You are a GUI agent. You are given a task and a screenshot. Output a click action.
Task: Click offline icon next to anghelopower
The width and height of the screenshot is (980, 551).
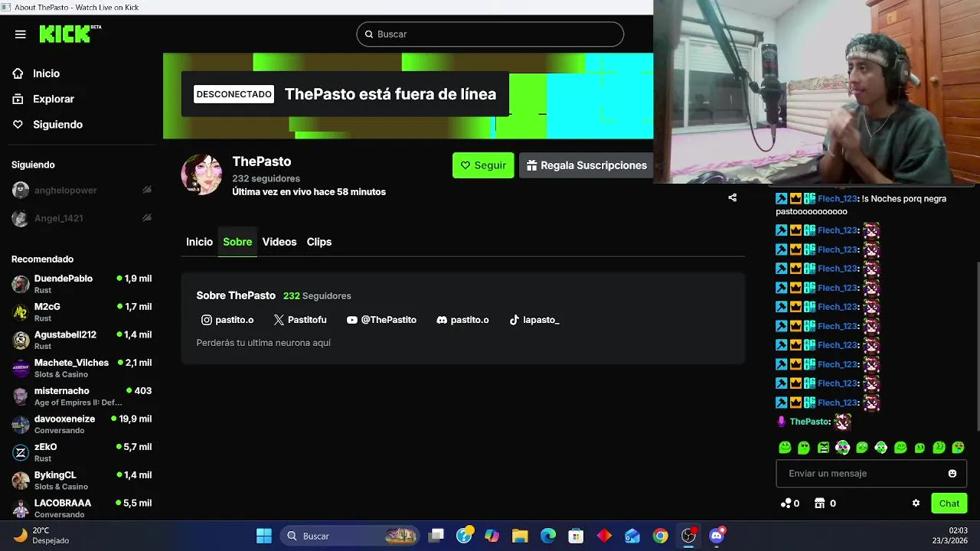147,190
